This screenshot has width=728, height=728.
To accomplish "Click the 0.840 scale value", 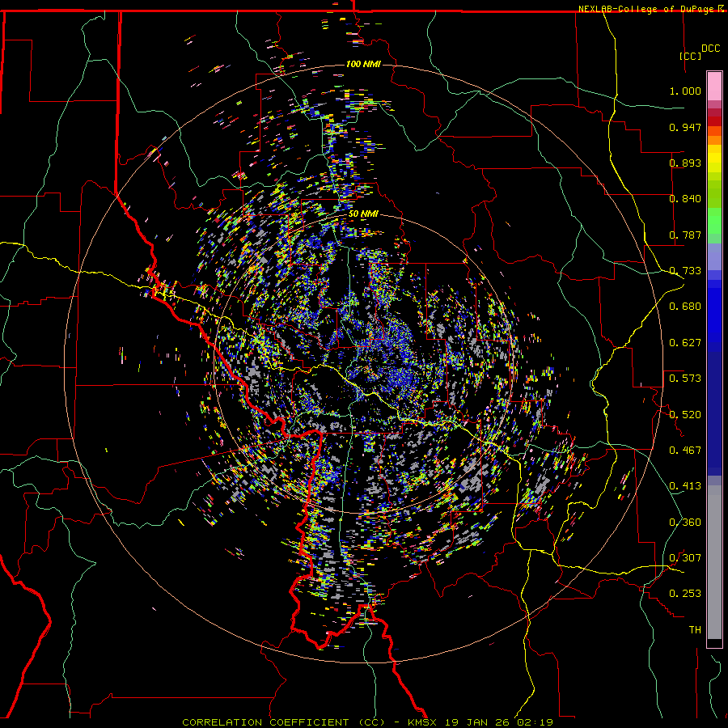I will tap(685, 199).
